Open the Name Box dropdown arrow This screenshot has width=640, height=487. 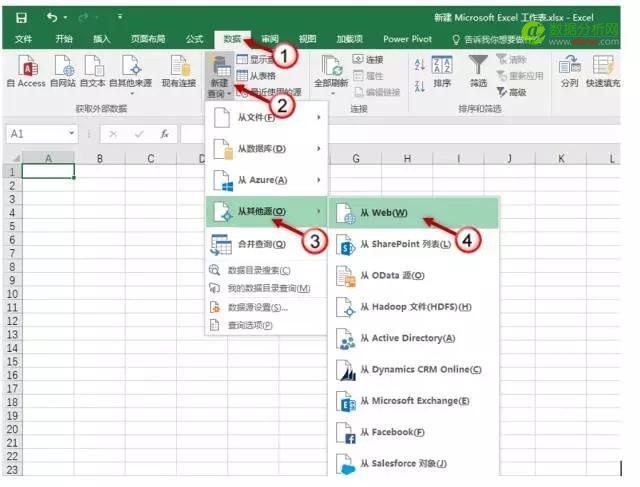(x=71, y=133)
